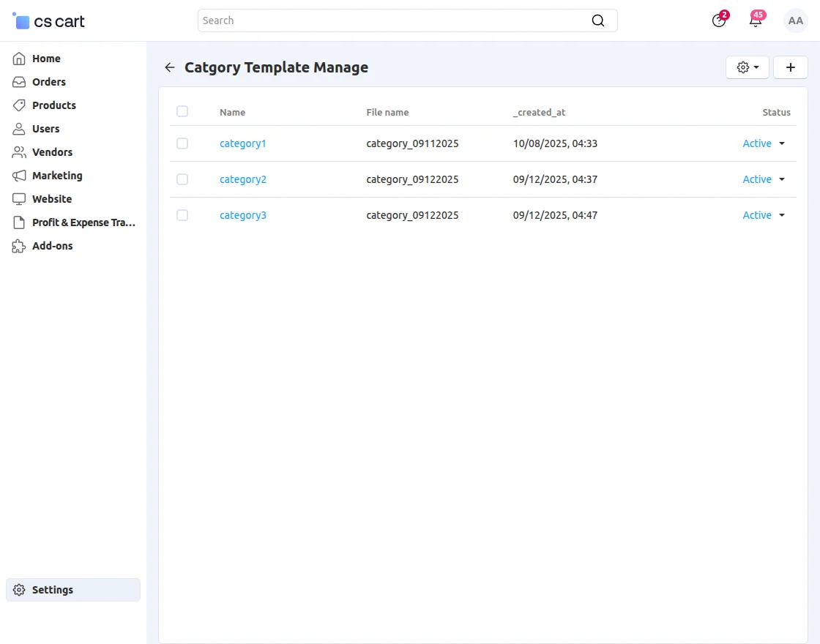This screenshot has height=644, width=820.
Task: Open the activity clock icon with 2 badge
Action: point(717,20)
